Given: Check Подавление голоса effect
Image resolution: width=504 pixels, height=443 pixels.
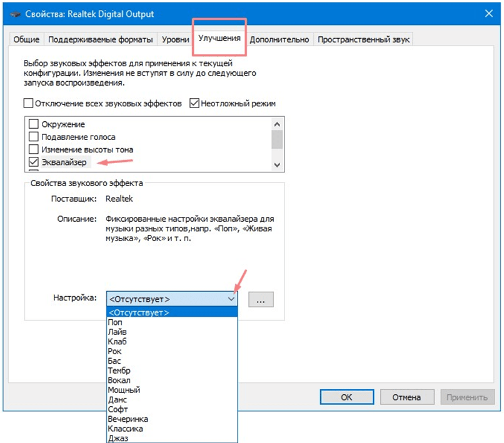Looking at the screenshot, I should pos(34,137).
